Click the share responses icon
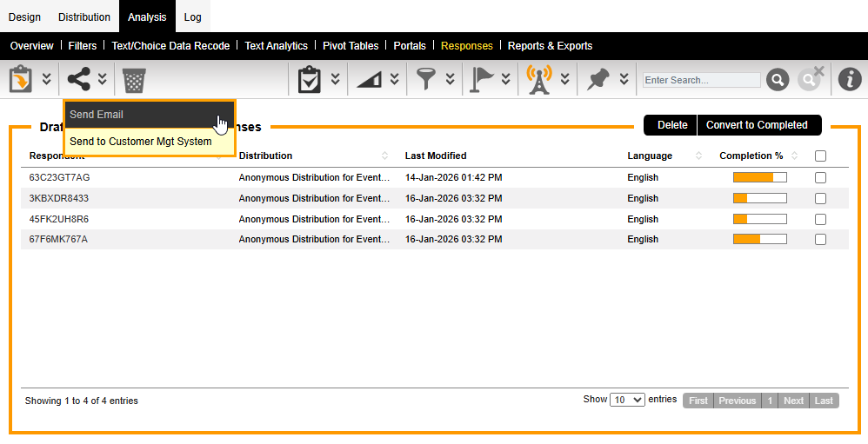The width and height of the screenshot is (868, 444). pos(78,80)
